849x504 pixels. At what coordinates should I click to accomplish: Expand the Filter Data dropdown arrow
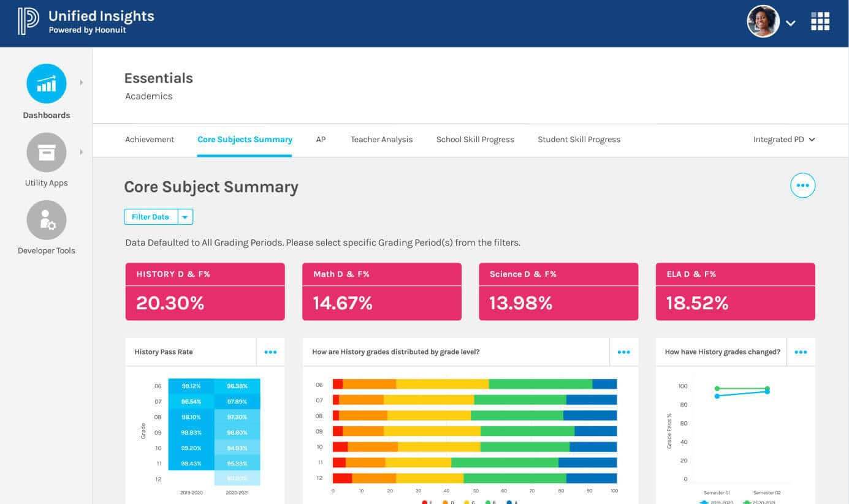click(x=185, y=217)
